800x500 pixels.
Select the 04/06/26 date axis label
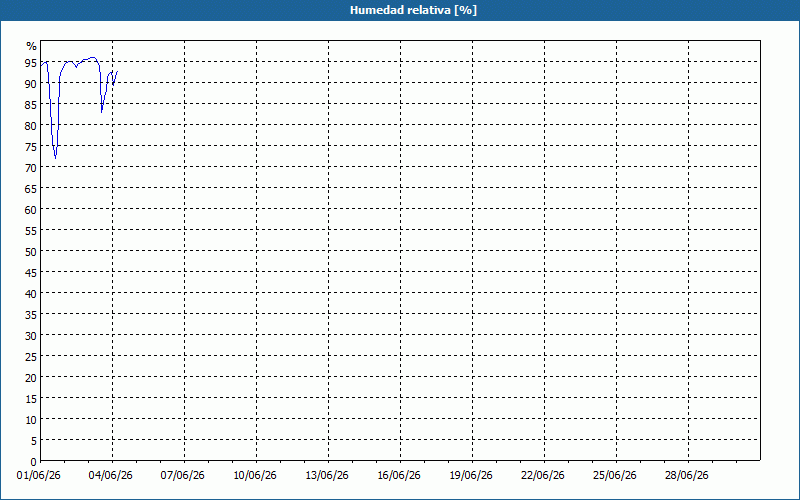point(111,476)
